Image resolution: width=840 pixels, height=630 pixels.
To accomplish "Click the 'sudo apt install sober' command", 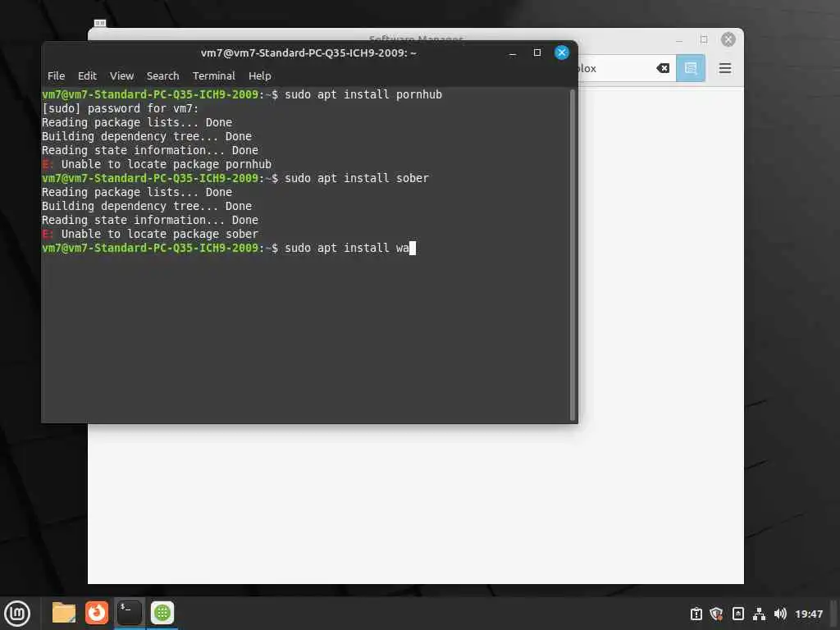I will (x=357, y=178).
